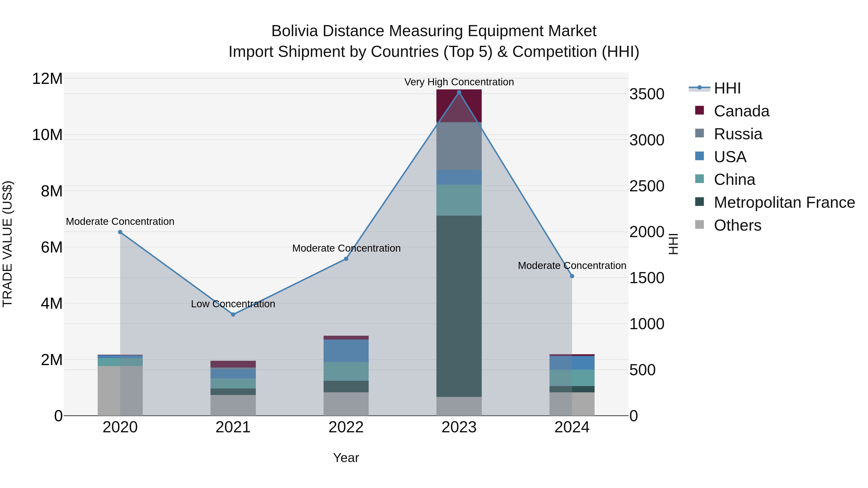Viewport: 868px width, 488px height.
Task: Click the USA segment of 2023 bar
Action: (x=459, y=177)
